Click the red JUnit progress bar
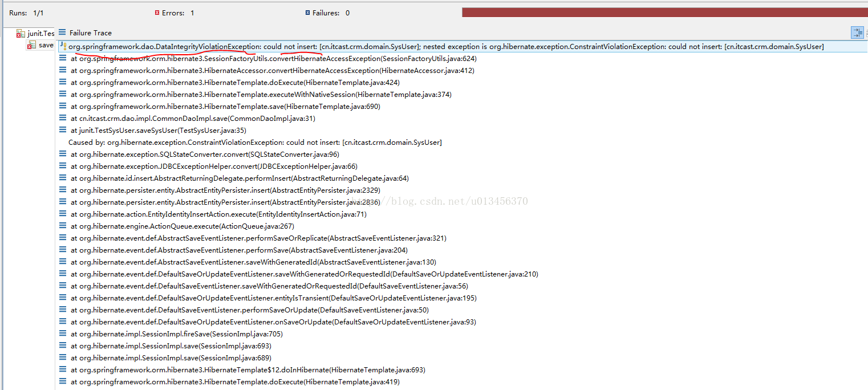The height and width of the screenshot is (390, 868). click(665, 13)
